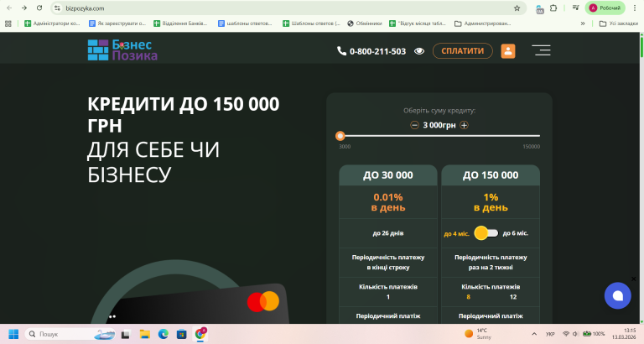Open the 'Усі закладки' folder
Screen dimensions: 644x344
[x=619, y=23]
